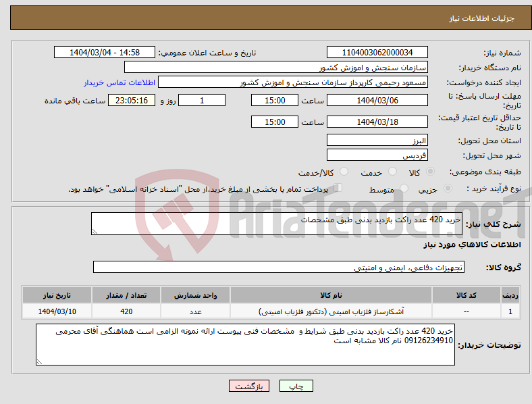Click the price validity date 1404/03/18
This screenshot has height=404, width=532.
tap(377, 122)
